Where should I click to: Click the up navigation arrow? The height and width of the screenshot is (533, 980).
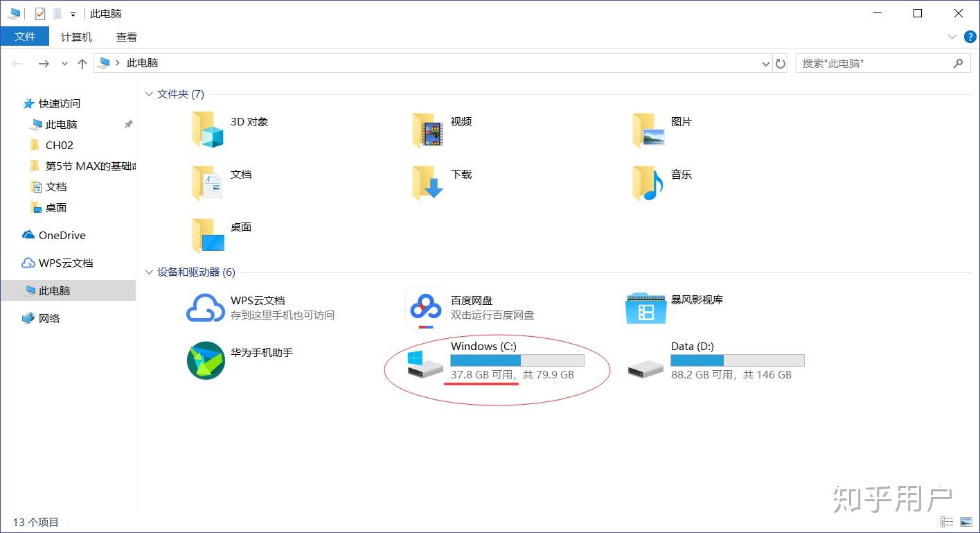pos(82,62)
